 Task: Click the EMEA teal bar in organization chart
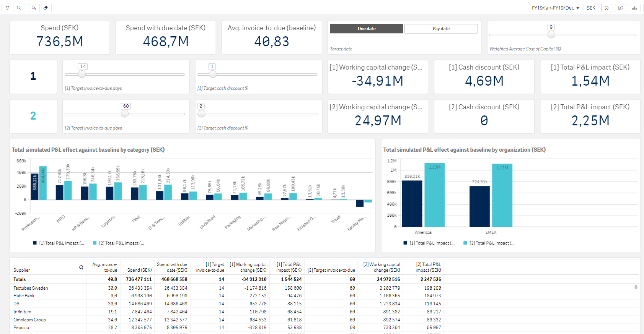(x=502, y=195)
